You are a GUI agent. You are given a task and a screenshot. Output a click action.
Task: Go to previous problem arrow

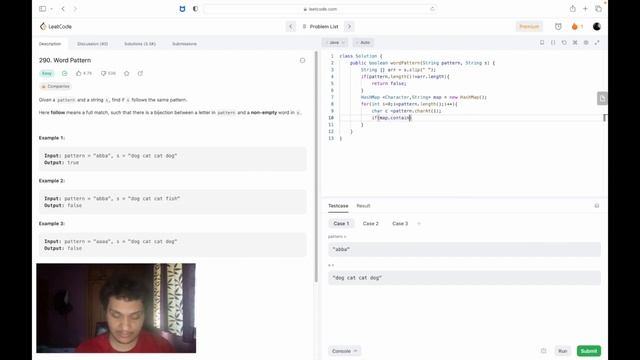pyautogui.click(x=291, y=27)
